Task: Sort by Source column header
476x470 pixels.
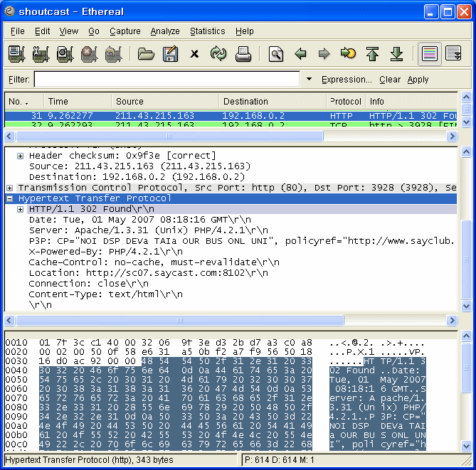Action: point(165,102)
